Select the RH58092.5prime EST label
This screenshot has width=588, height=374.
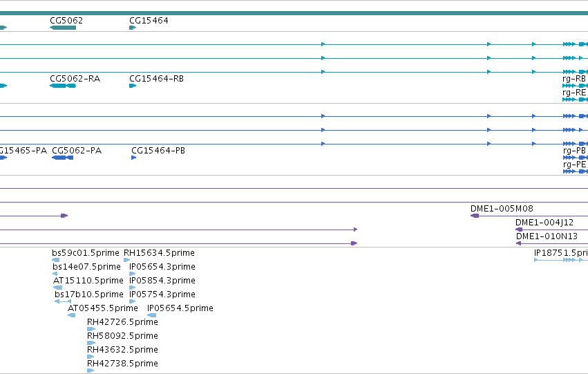(122, 336)
